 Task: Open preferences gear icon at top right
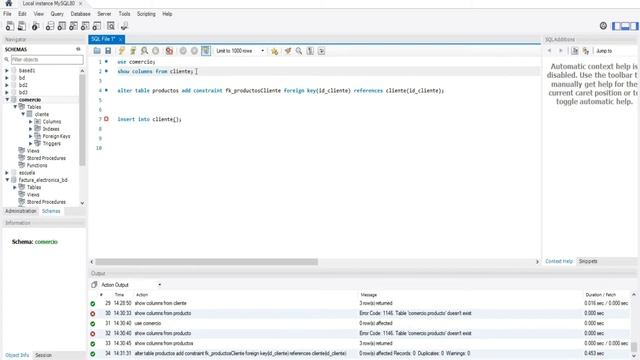(x=603, y=26)
